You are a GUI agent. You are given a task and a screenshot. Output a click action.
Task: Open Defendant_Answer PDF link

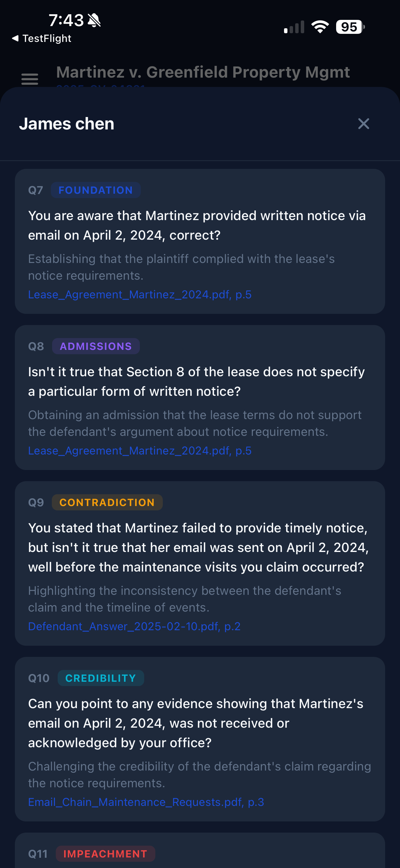pyautogui.click(x=134, y=626)
